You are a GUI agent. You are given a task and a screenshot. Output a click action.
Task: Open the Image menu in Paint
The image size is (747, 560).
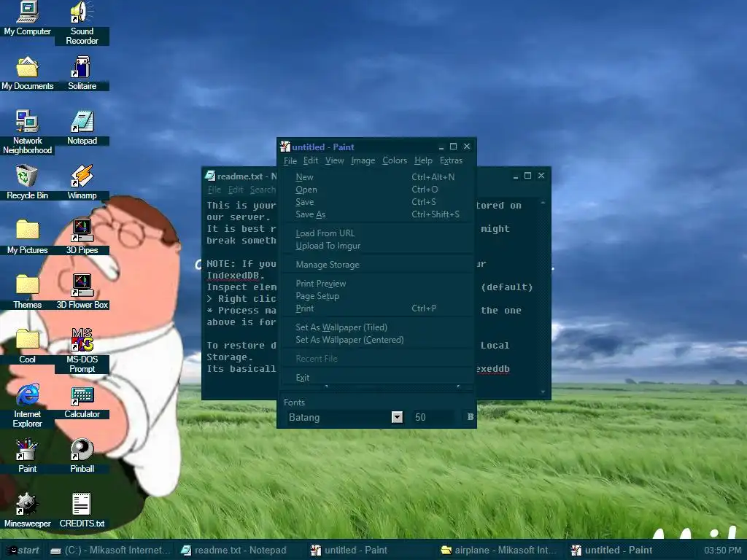click(x=363, y=161)
